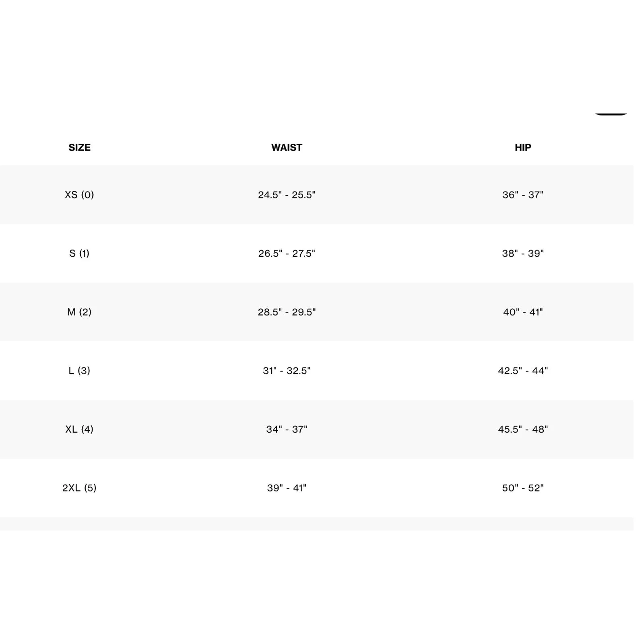Click the 40" - 41" hip value
The image size is (644, 644).
[x=523, y=312]
